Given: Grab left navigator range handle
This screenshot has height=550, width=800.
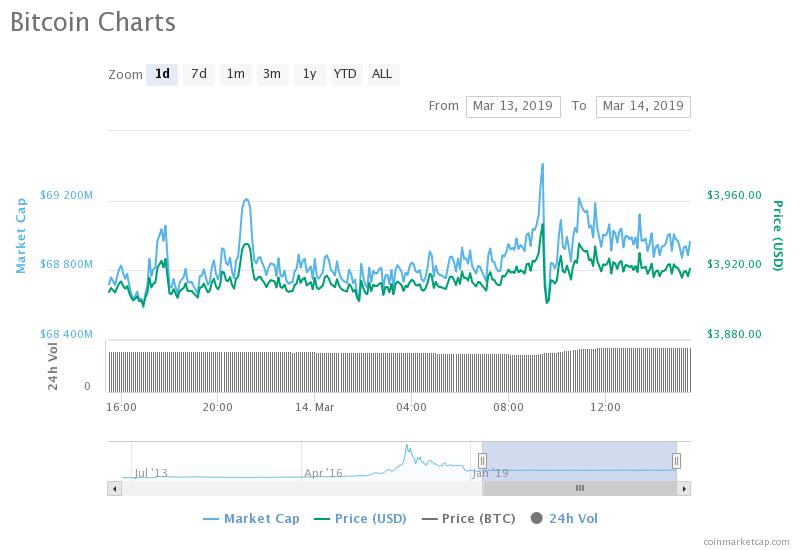Looking at the screenshot, I should point(482,461).
